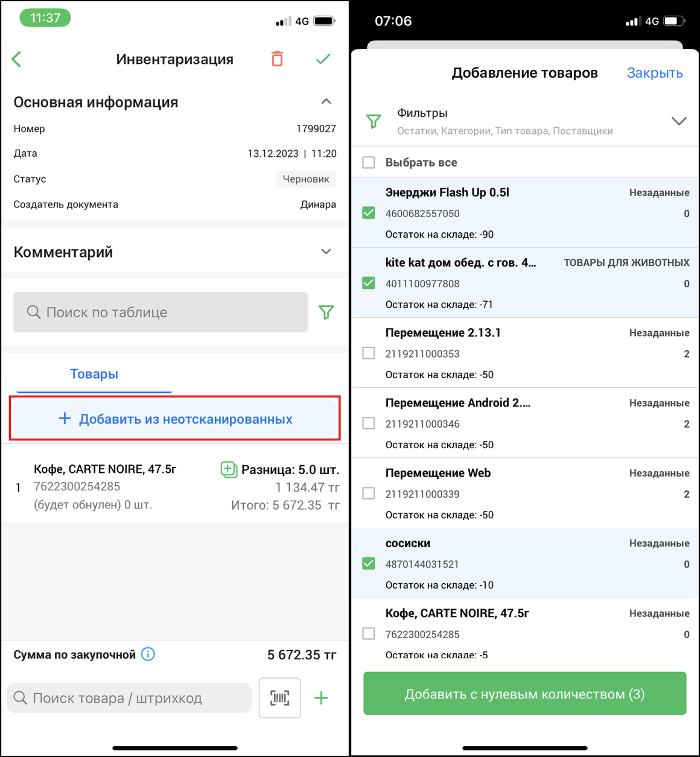The image size is (700, 757).
Task: Collapse the Основная информация section
Action: 326,101
